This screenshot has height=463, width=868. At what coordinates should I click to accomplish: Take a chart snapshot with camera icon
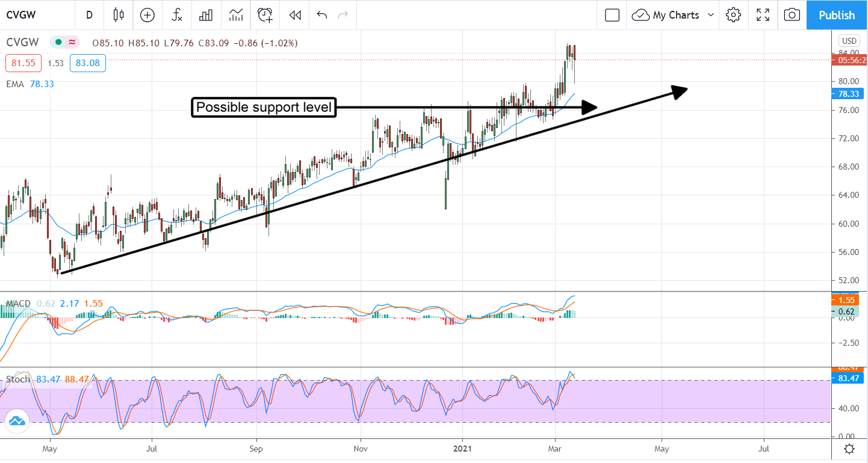point(792,15)
